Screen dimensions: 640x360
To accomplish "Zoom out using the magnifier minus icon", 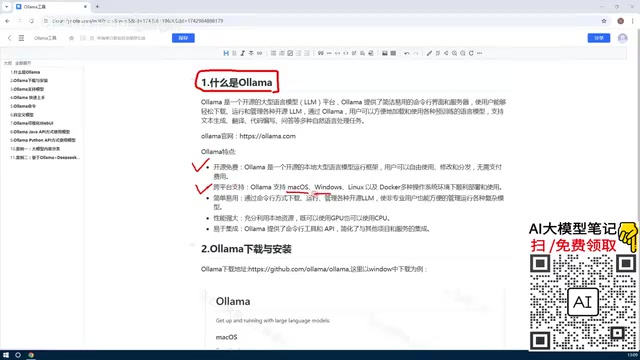I will click(x=463, y=53).
